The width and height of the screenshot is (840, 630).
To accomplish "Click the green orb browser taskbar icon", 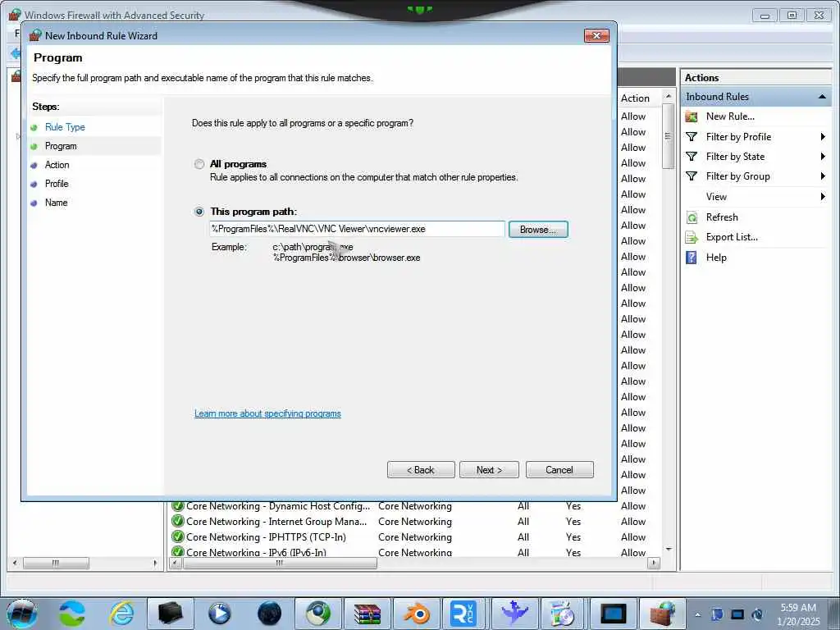I will click(318, 614).
